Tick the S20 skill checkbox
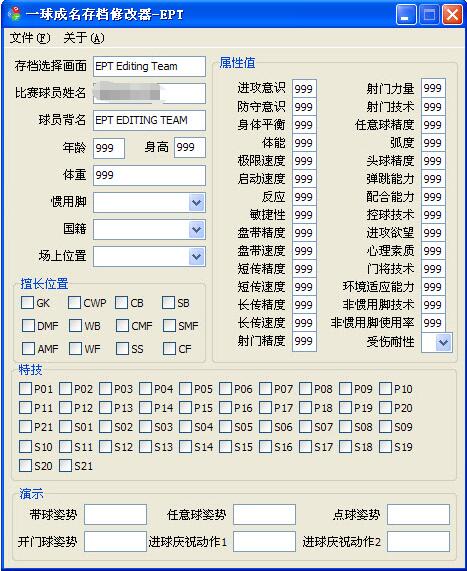The width and height of the screenshot is (467, 571). (25, 465)
